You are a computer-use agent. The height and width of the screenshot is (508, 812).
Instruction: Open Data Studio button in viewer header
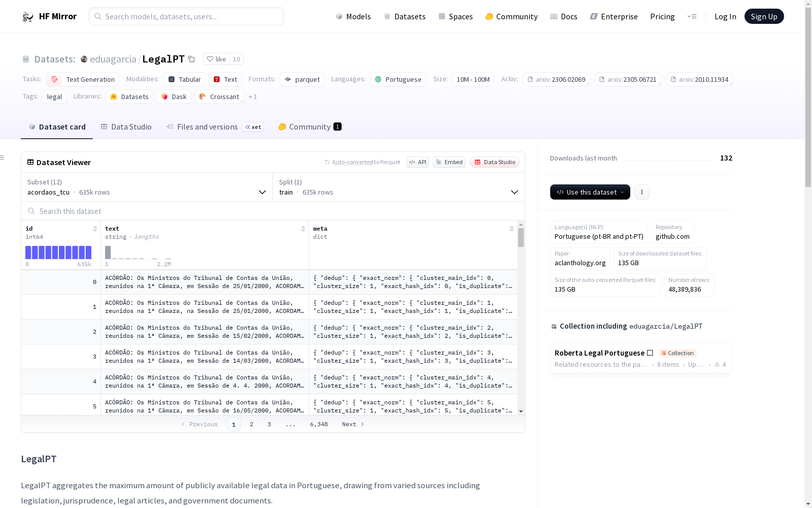[x=494, y=162]
